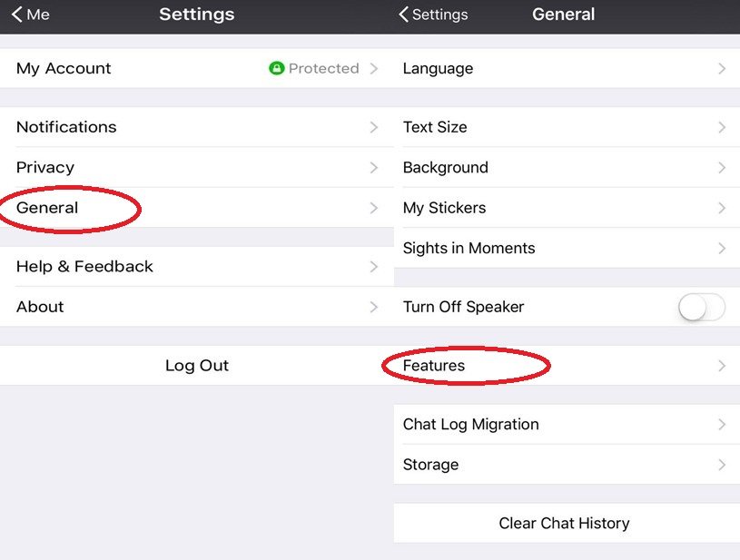Image resolution: width=740 pixels, height=560 pixels.
Task: Open the Notifications settings row
Action: [66, 127]
